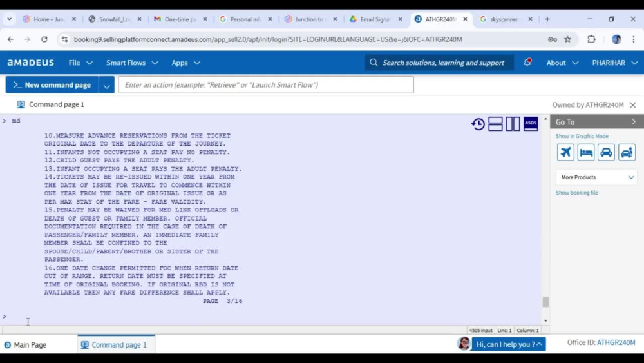Switch to the Main Page tab
644x363 pixels.
pyautogui.click(x=26, y=345)
